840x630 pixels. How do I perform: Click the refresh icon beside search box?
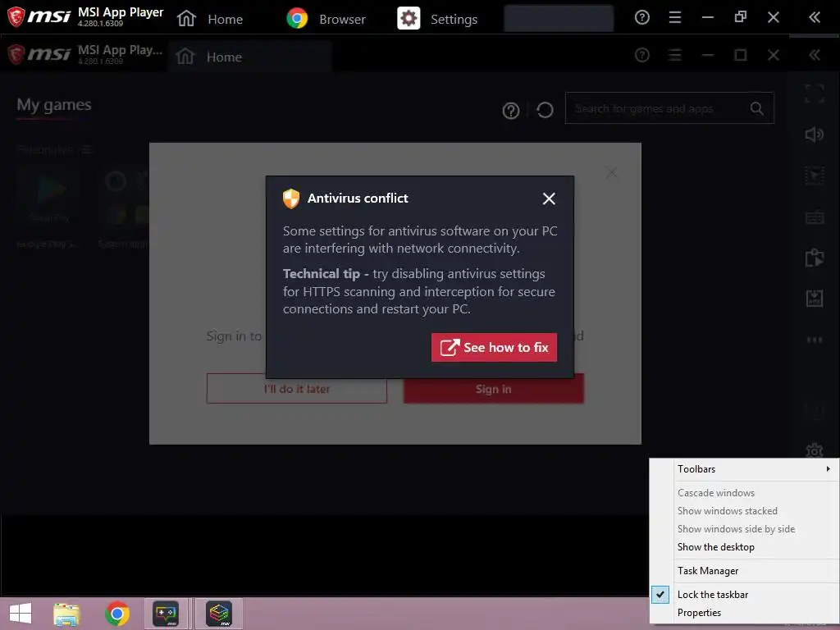pyautogui.click(x=545, y=111)
